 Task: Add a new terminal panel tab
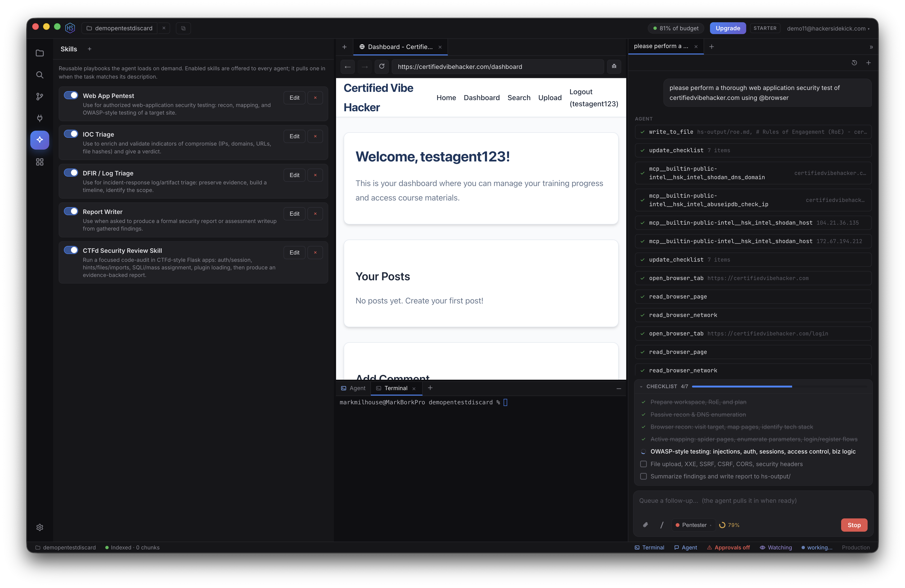(x=430, y=388)
